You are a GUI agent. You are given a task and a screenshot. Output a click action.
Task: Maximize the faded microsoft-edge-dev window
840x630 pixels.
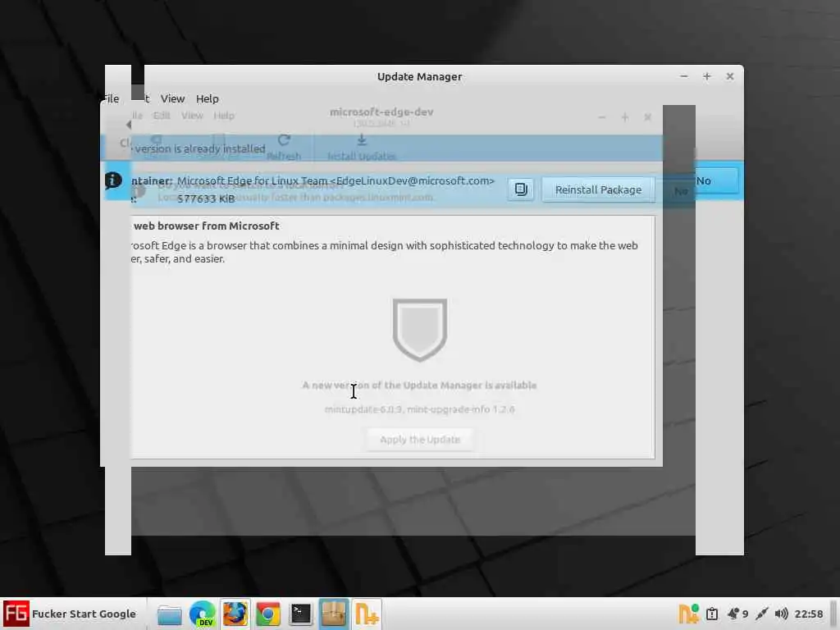pos(624,116)
